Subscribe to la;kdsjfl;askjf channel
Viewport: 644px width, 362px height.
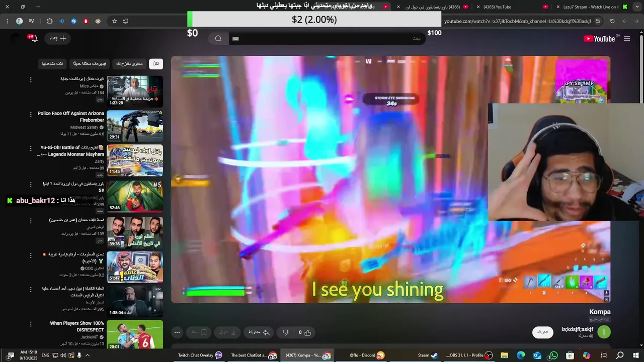[x=543, y=332]
